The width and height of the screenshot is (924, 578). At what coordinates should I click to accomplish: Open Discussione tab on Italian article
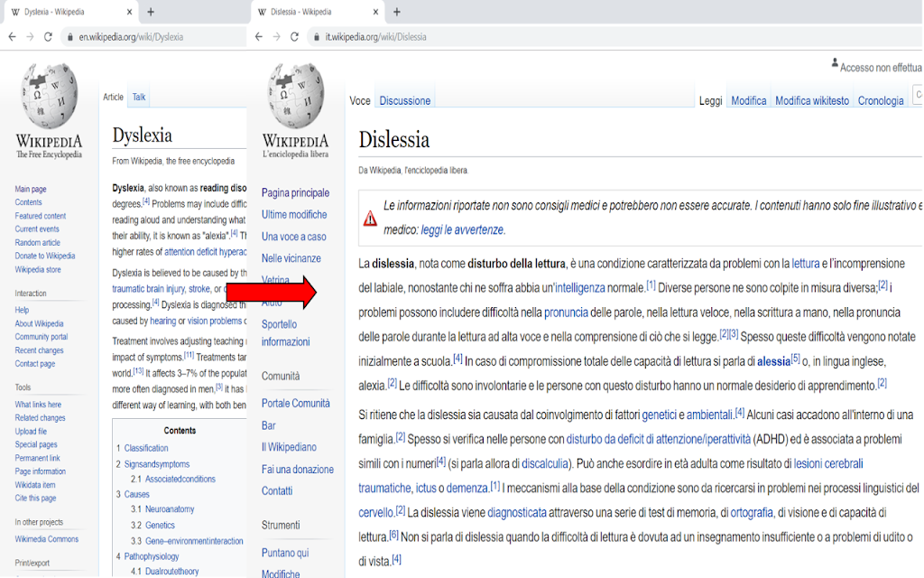pyautogui.click(x=405, y=101)
